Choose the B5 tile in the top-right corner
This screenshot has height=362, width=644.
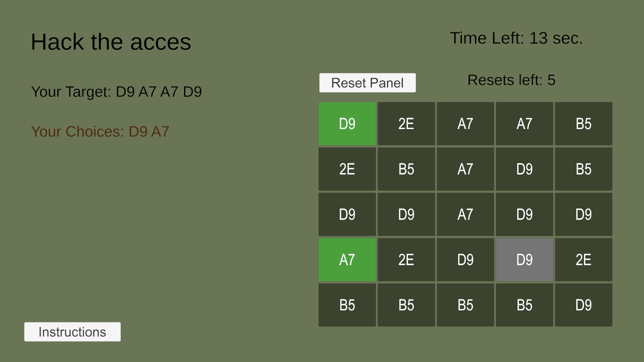[584, 124]
